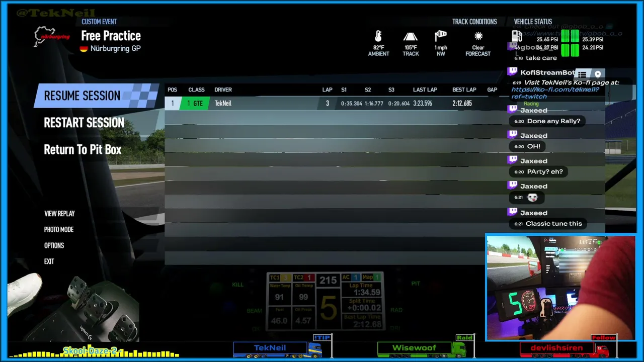Click the webcam feed thumbnail
The image size is (644, 362).
pyautogui.click(x=560, y=288)
